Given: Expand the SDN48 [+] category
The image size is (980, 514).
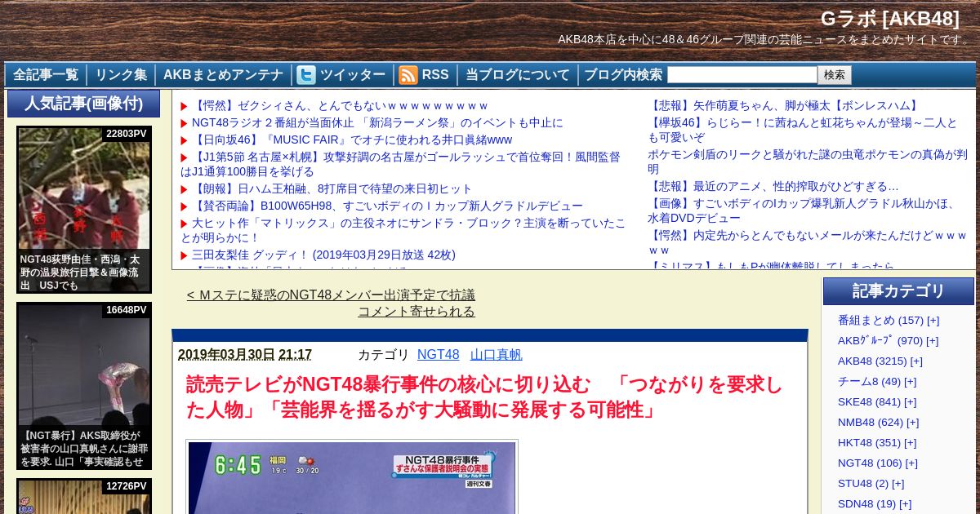Looking at the screenshot, I should [905, 504].
